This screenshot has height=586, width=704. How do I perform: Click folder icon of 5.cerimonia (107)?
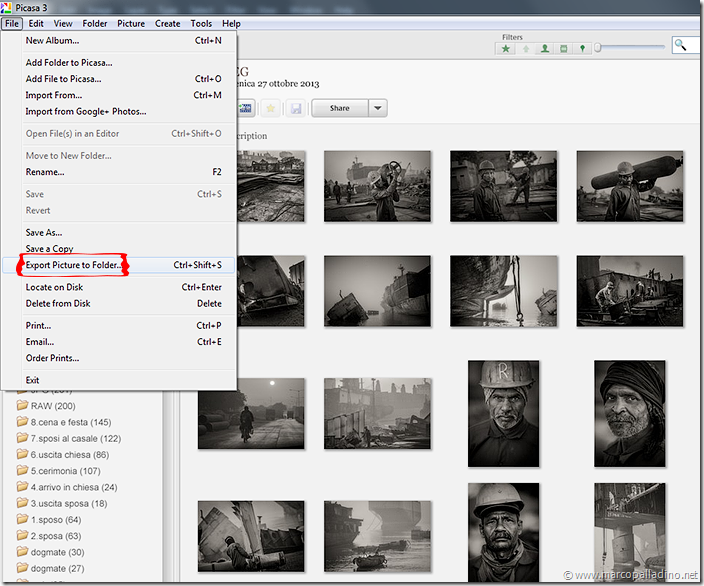(x=22, y=471)
